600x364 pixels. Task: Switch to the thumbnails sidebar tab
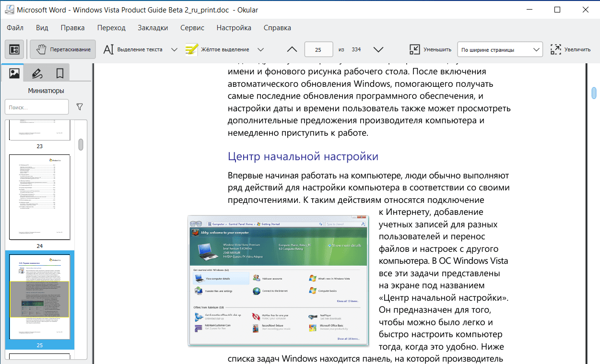point(14,73)
